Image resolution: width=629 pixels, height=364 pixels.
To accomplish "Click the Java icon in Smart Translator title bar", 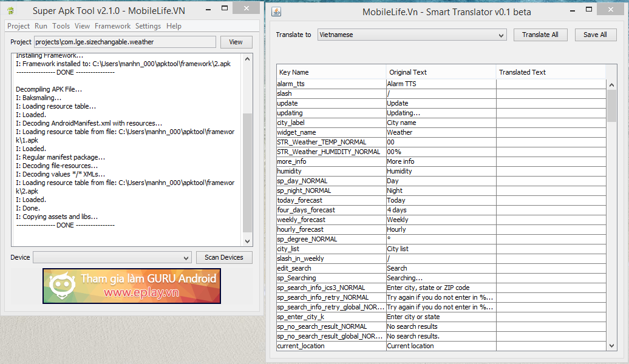I will click(x=276, y=12).
